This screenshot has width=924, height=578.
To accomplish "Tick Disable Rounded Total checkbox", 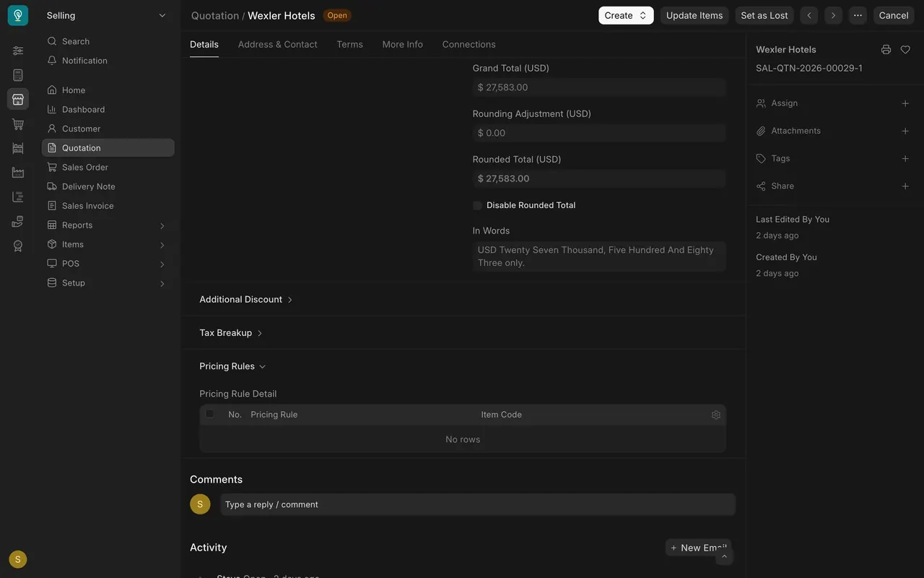I will [x=477, y=205].
